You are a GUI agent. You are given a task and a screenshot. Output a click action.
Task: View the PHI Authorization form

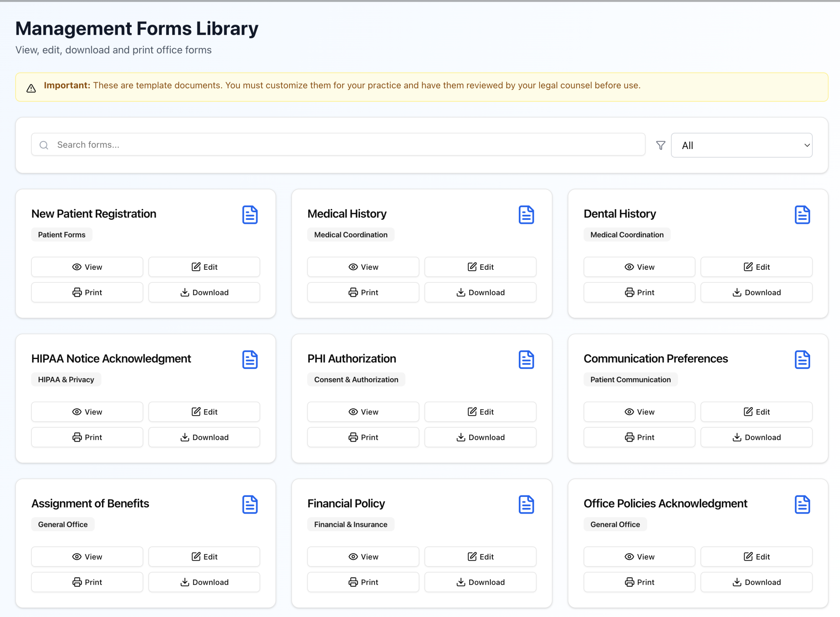click(x=363, y=412)
